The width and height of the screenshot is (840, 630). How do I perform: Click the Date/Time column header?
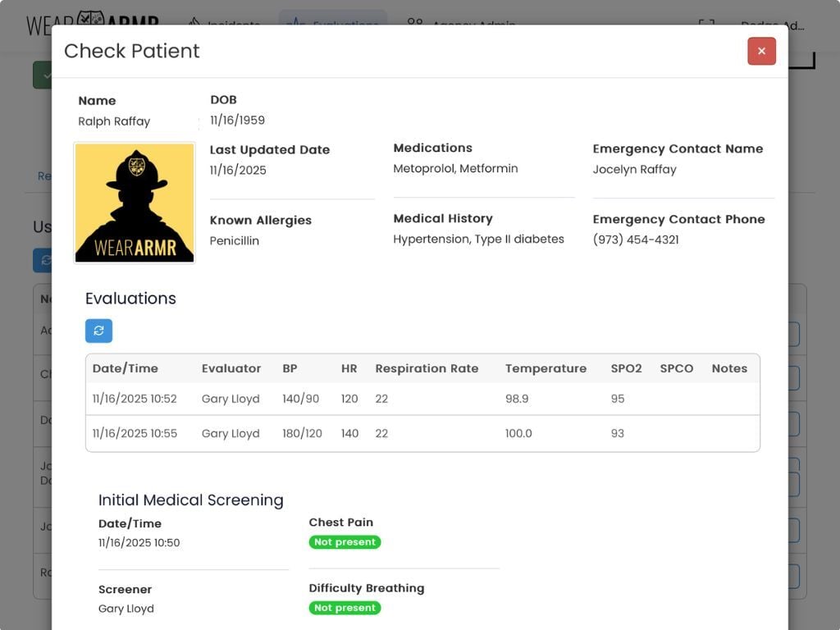tap(123, 368)
